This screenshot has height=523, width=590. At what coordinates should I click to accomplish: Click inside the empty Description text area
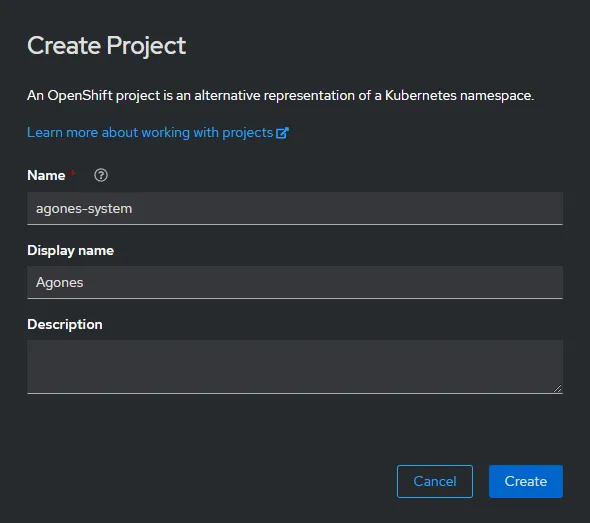coord(295,367)
